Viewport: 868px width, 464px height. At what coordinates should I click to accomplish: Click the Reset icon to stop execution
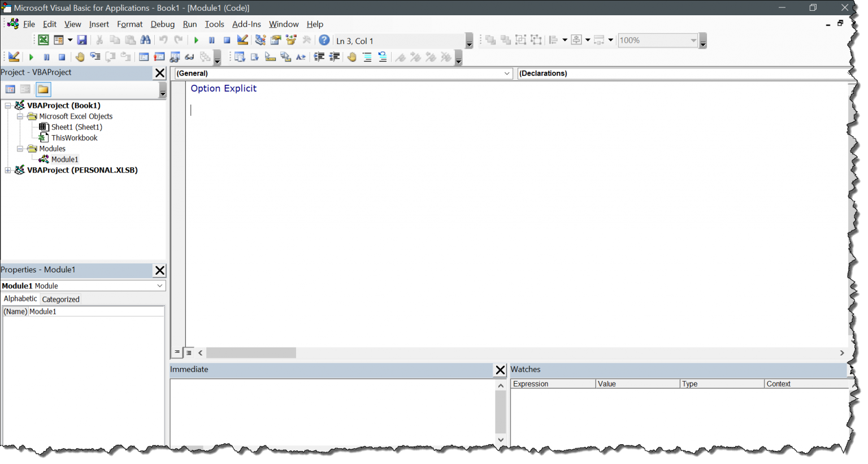pyautogui.click(x=227, y=40)
